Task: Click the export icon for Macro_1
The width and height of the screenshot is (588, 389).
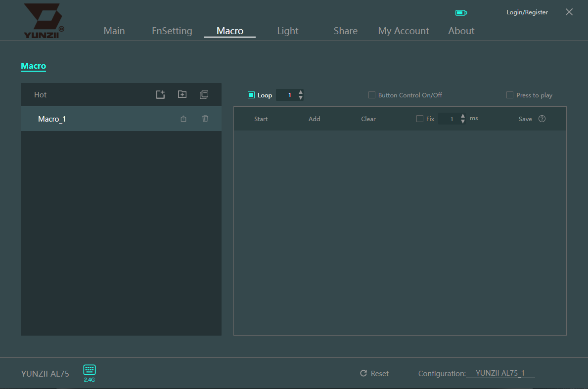Action: [183, 119]
